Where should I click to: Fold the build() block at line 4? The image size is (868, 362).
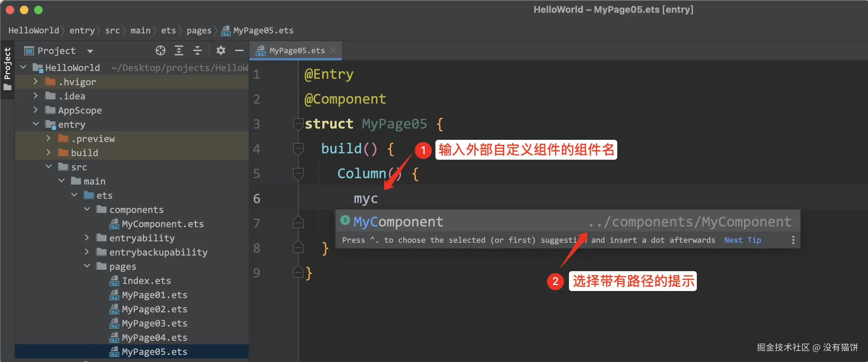(x=298, y=149)
